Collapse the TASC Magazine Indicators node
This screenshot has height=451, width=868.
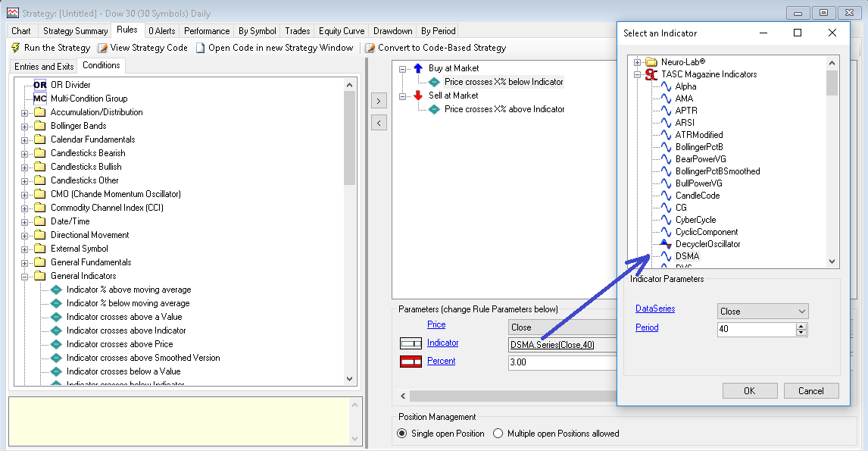pyautogui.click(x=638, y=74)
